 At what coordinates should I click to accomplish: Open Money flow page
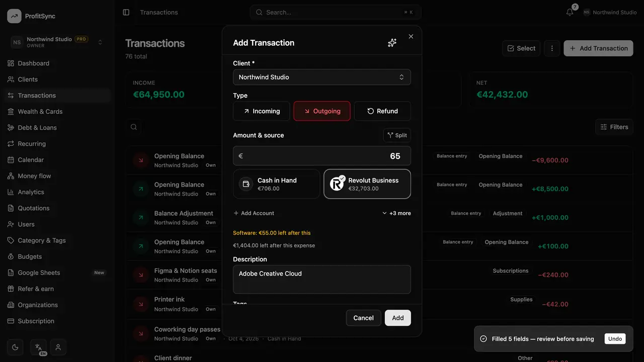pyautogui.click(x=56, y=176)
